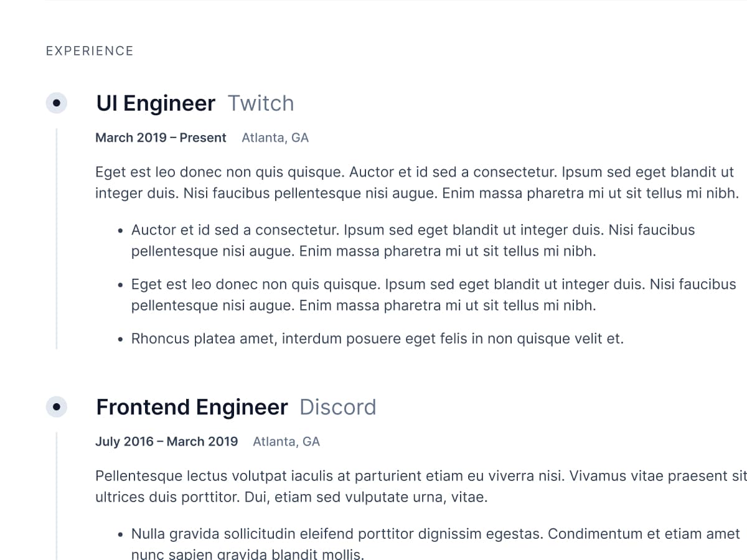
Task: Click the timeline dot beside UI Engineer
Action: point(57,103)
